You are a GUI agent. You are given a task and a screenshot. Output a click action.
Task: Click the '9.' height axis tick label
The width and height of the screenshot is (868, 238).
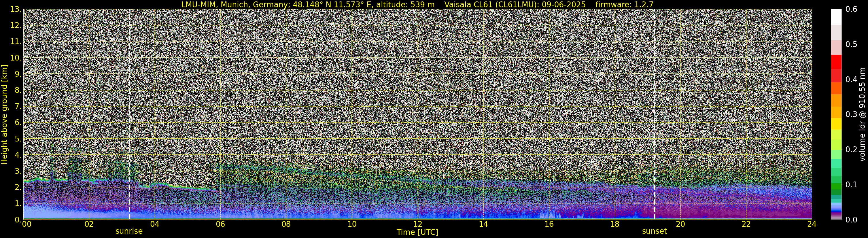point(18,74)
